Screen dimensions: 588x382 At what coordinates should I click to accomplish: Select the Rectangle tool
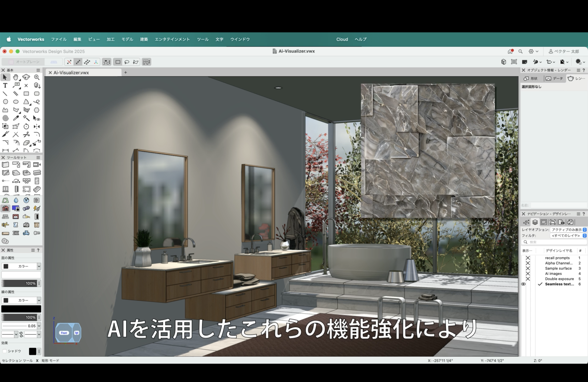(26, 94)
